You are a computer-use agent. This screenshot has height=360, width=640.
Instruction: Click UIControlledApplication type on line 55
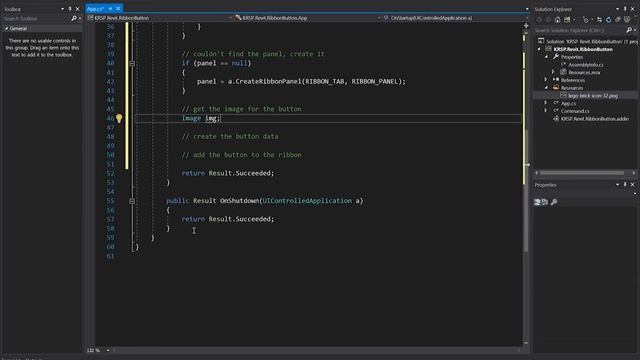(307, 201)
